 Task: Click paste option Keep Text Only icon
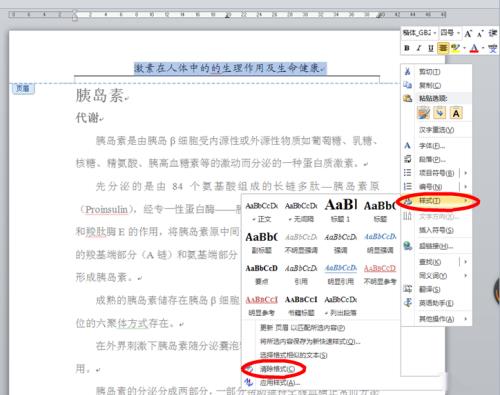pos(456,113)
